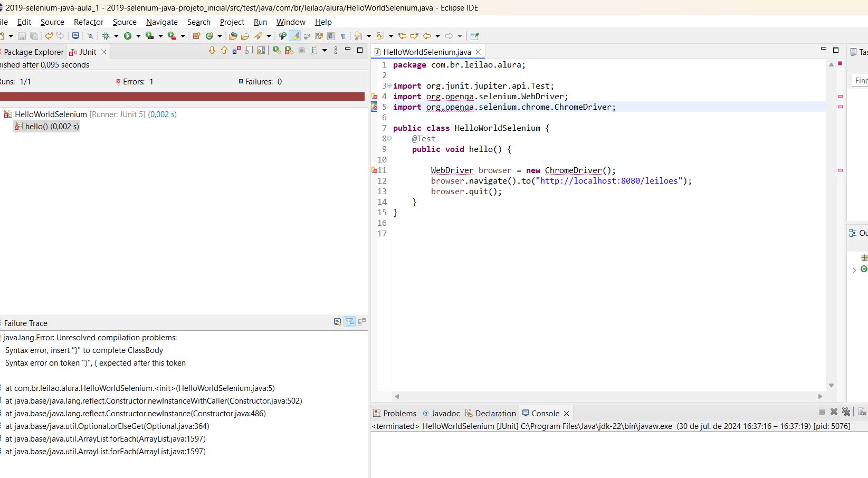This screenshot has height=478, width=868.
Task: Click the Undo arrow in toolbar
Action: pos(49,36)
